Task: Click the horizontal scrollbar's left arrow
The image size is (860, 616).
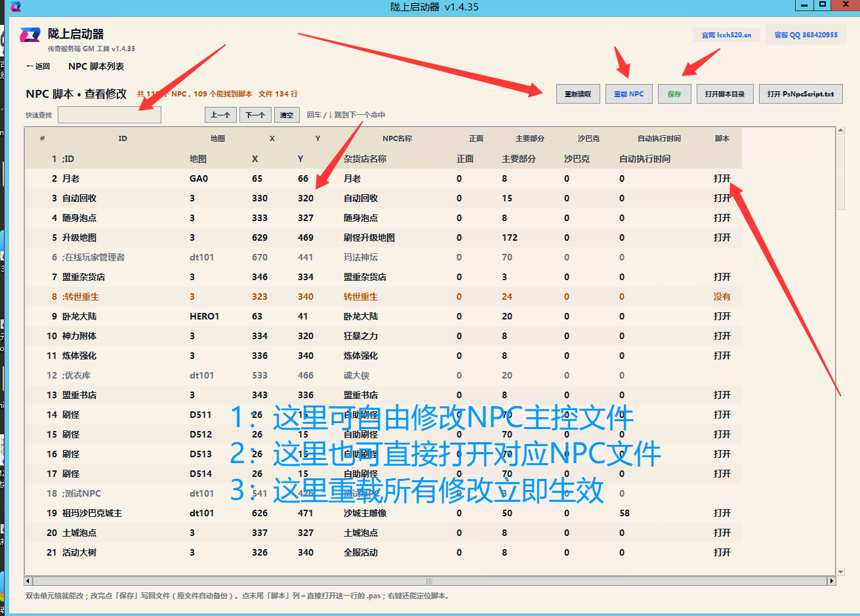Action: tap(28, 581)
